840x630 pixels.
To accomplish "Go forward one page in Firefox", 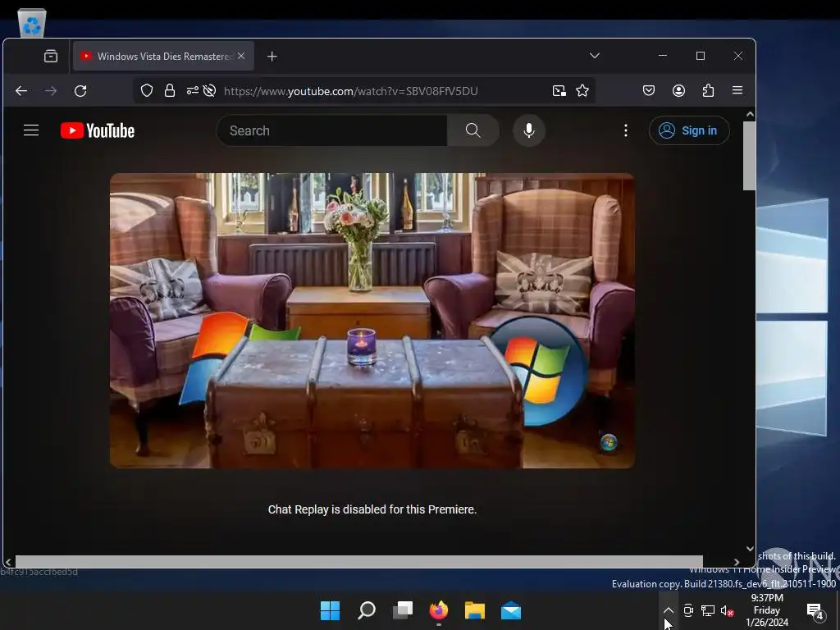I will (x=51, y=91).
